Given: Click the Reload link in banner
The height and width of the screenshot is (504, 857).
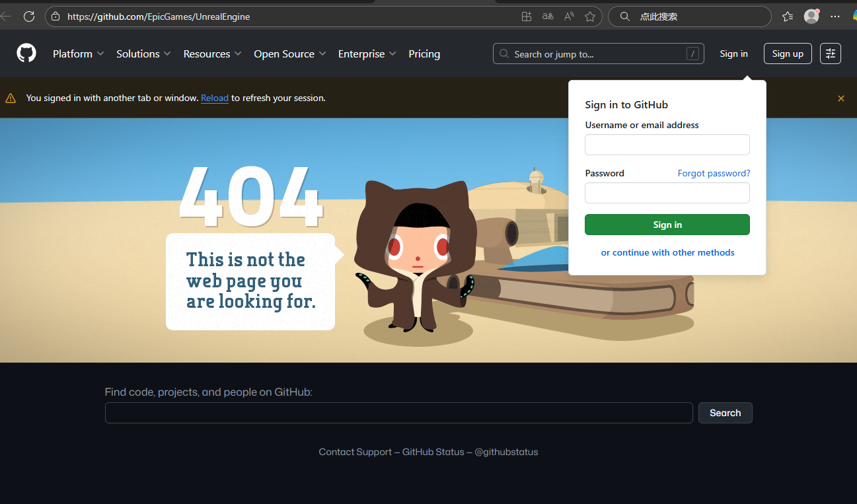Looking at the screenshot, I should click(215, 98).
